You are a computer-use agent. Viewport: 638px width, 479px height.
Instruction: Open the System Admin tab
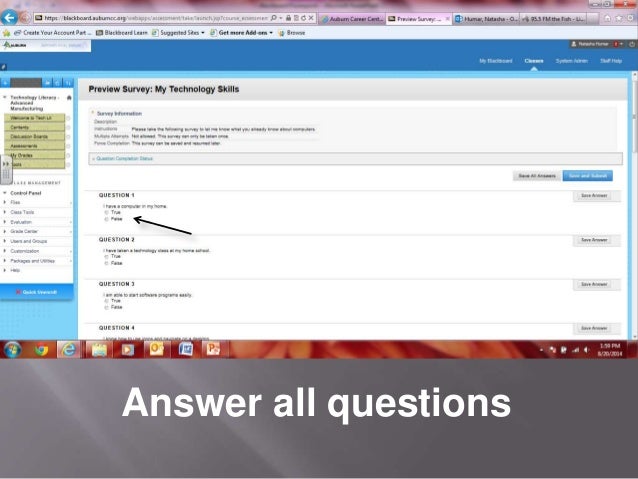(x=572, y=61)
